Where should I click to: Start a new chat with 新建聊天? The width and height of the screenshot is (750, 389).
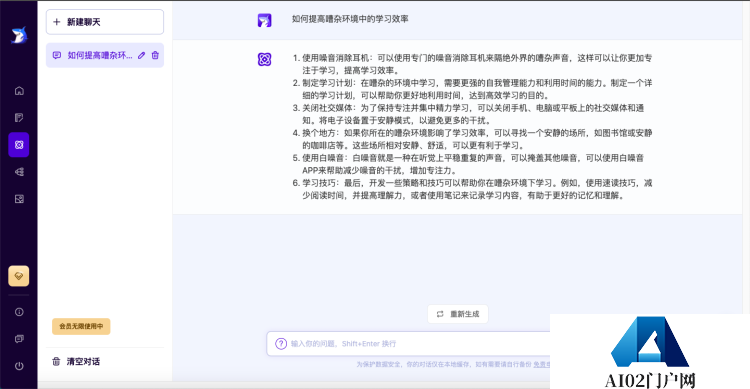coord(105,22)
